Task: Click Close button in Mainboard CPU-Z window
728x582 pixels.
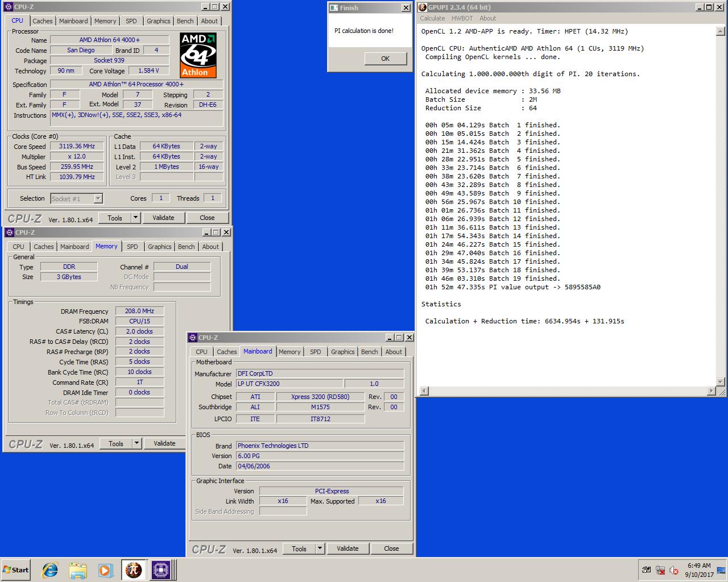Action: 391,548
